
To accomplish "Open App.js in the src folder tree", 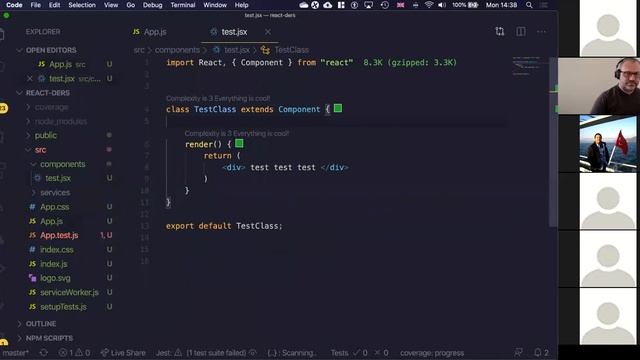I will point(51,221).
